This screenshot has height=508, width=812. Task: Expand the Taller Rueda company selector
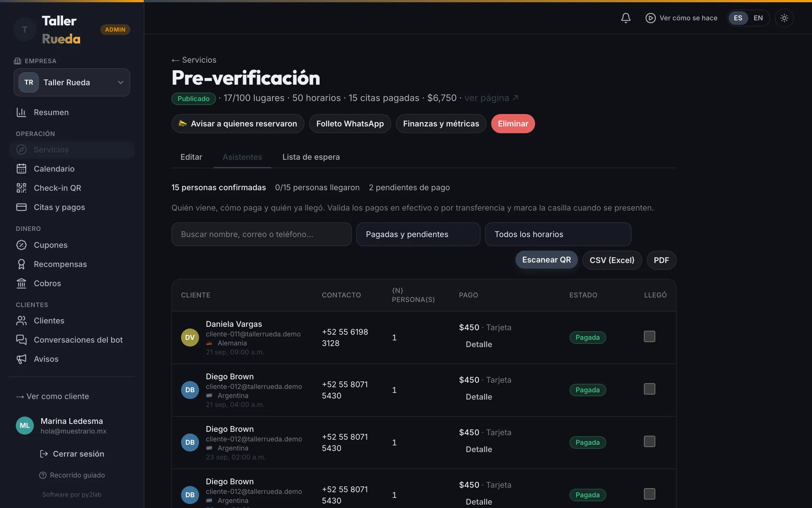(x=72, y=82)
